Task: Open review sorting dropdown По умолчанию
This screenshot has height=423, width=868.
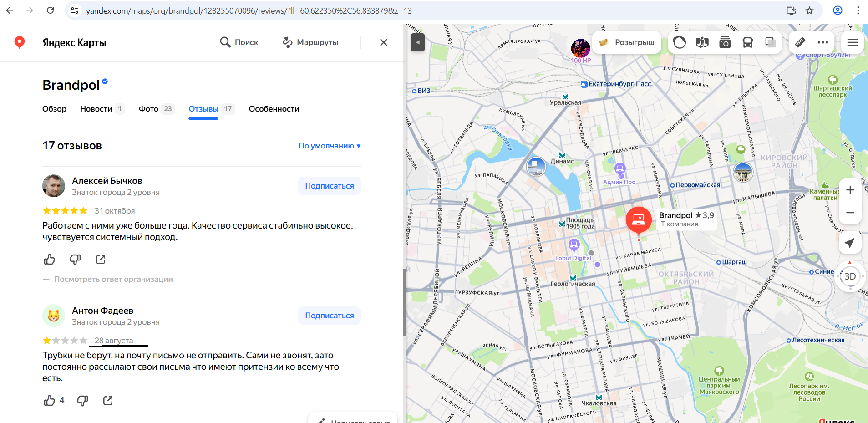Action: point(330,146)
